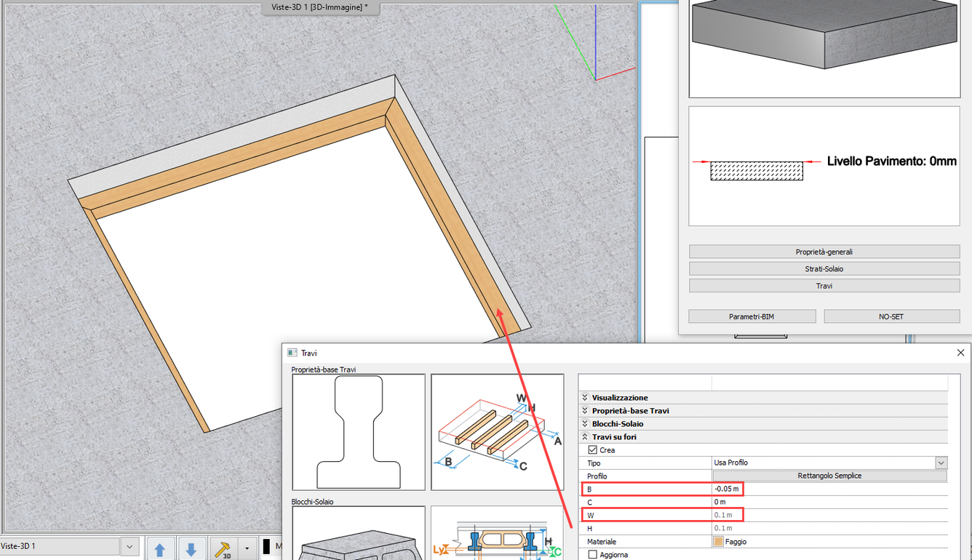The image size is (972, 560).
Task: Click the floor slab 3D preview
Action: tap(824, 48)
